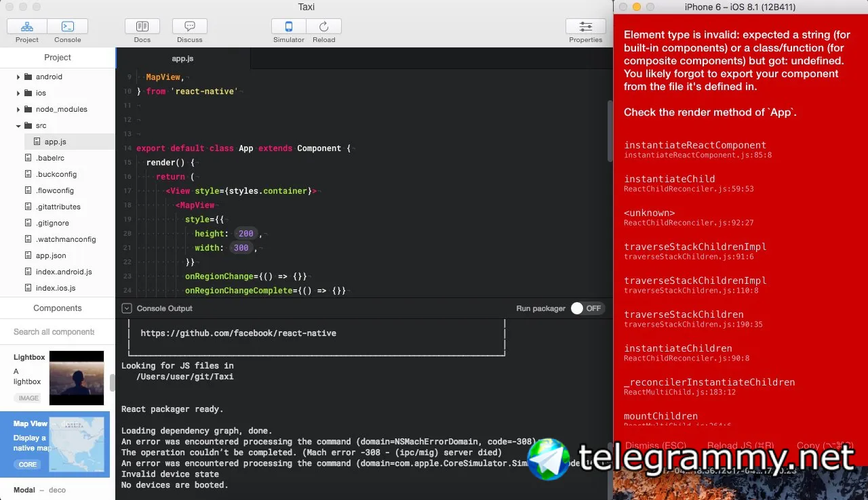Click the ios folder icon
868x500 pixels.
tap(28, 93)
